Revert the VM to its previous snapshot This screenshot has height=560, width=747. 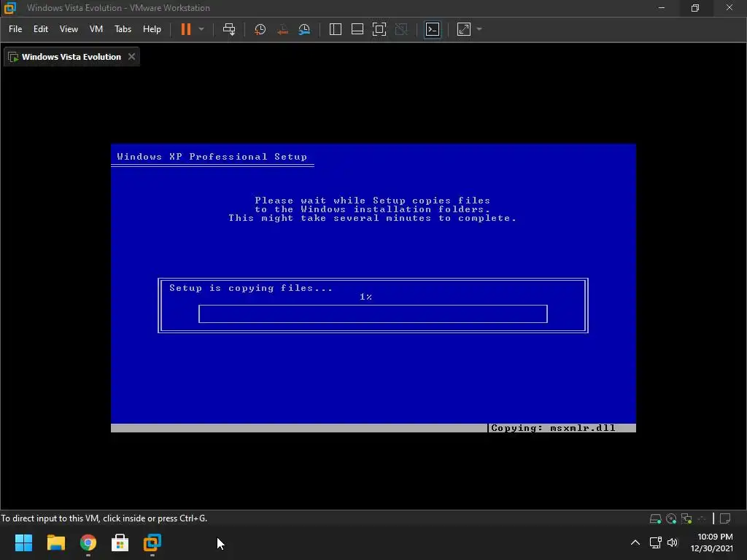(282, 29)
